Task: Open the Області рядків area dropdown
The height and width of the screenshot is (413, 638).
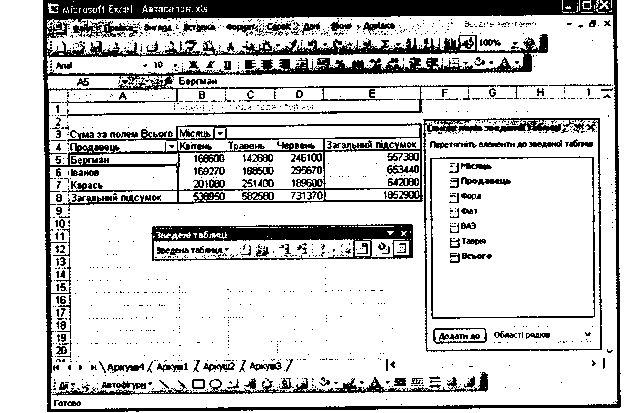Action: 588,335
